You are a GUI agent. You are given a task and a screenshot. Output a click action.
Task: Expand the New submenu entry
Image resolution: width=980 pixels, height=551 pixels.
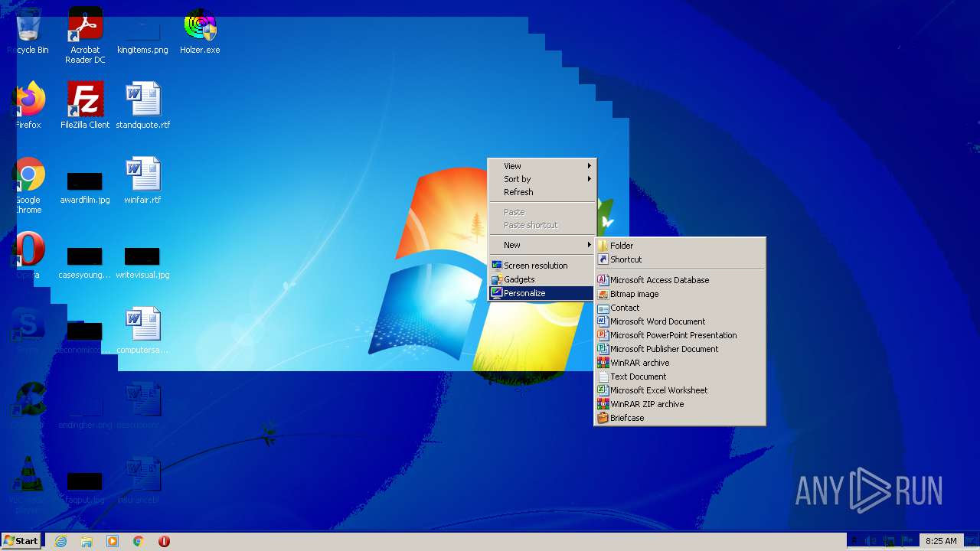coord(542,245)
